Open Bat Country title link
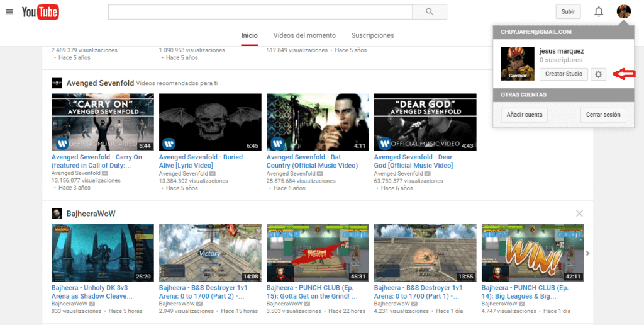644x325 pixels. (312, 161)
